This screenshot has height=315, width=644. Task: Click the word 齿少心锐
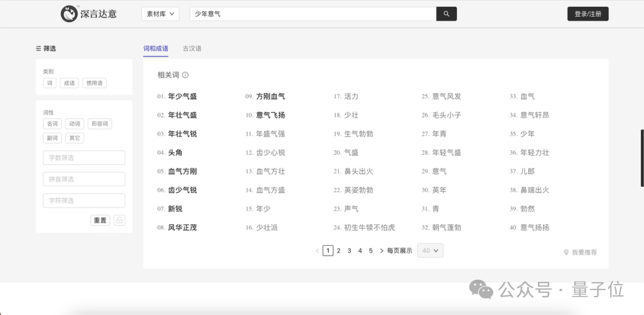[x=271, y=152]
